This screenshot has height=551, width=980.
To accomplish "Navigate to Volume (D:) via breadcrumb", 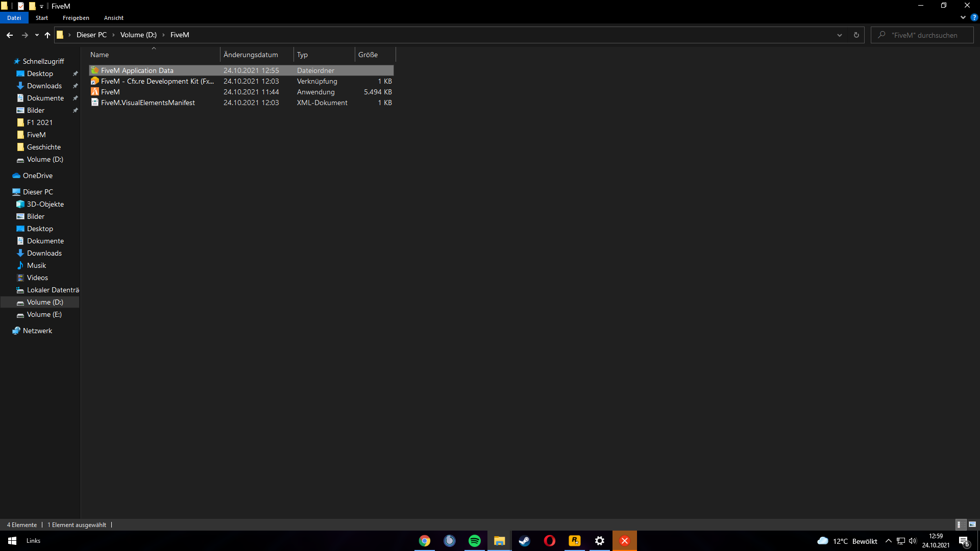I will point(138,35).
